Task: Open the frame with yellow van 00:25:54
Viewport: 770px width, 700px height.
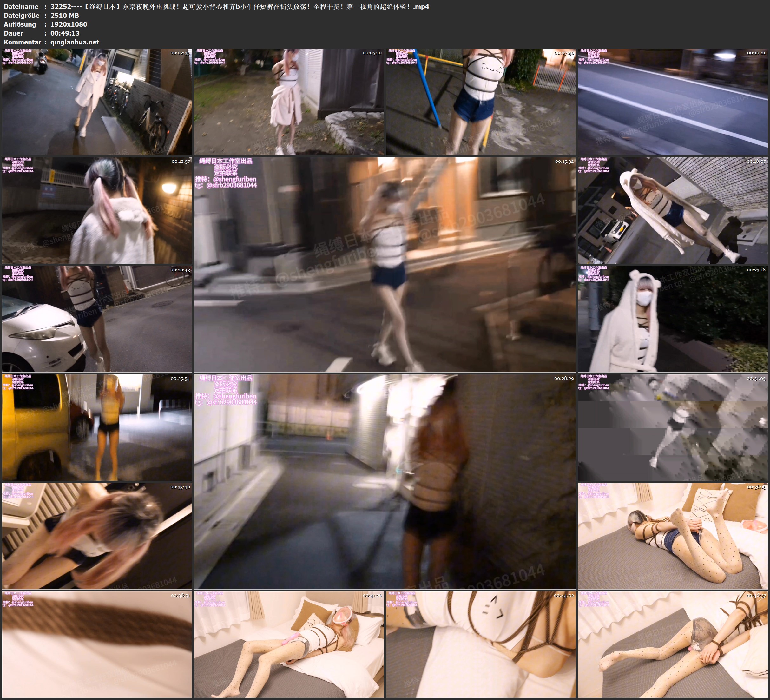Action: [97, 427]
